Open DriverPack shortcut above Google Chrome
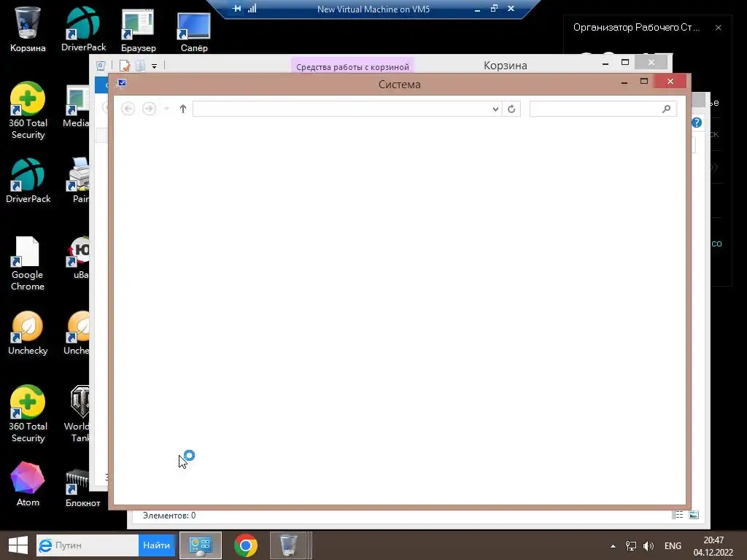Screen dimensions: 747x560 28,181
